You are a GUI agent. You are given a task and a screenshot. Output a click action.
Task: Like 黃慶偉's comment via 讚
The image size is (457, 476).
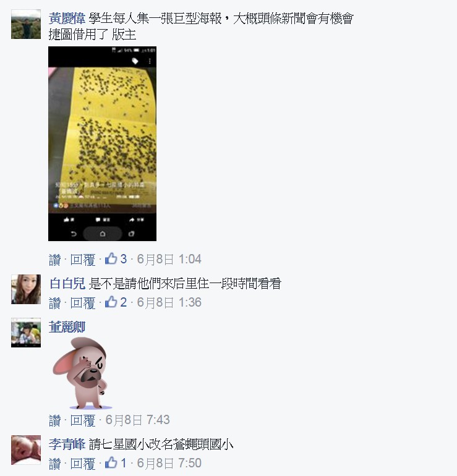tap(54, 260)
